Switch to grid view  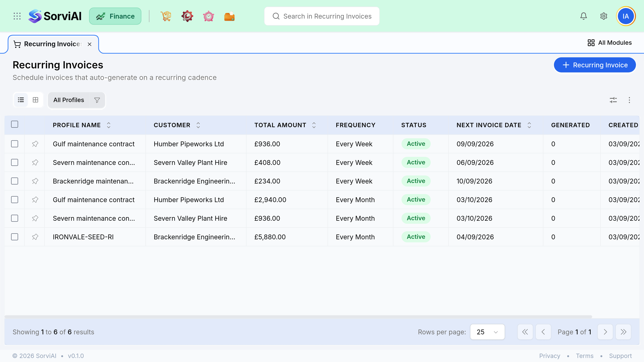pyautogui.click(x=36, y=100)
